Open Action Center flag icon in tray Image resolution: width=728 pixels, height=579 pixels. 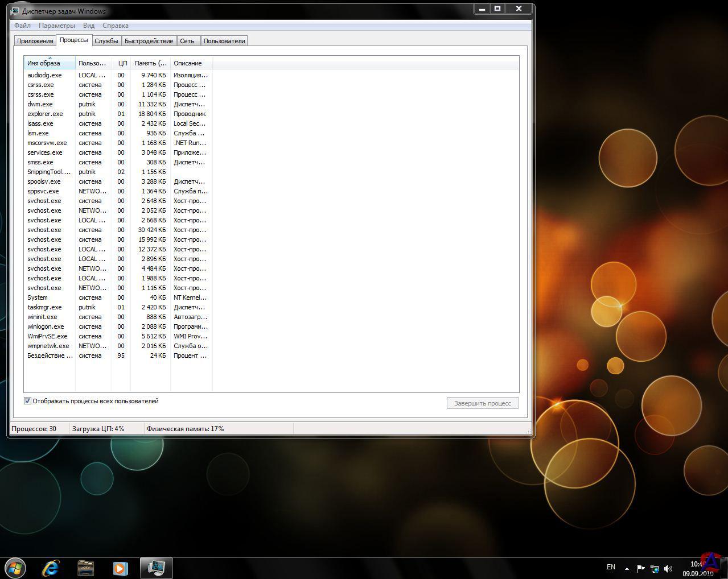tap(640, 568)
